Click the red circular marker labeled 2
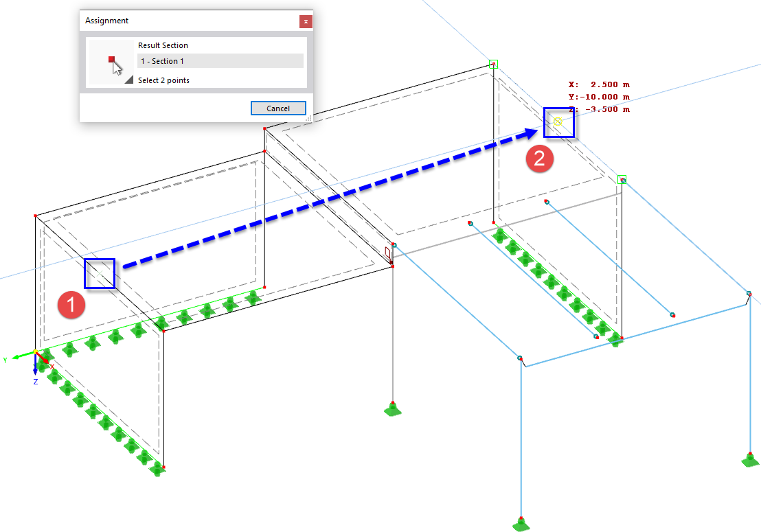Screen dimensions: 761x532 coord(540,159)
